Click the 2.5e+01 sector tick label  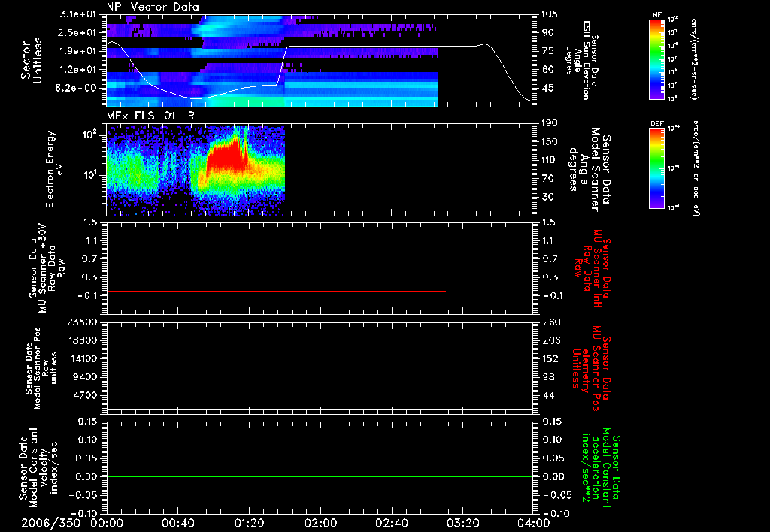pos(76,32)
